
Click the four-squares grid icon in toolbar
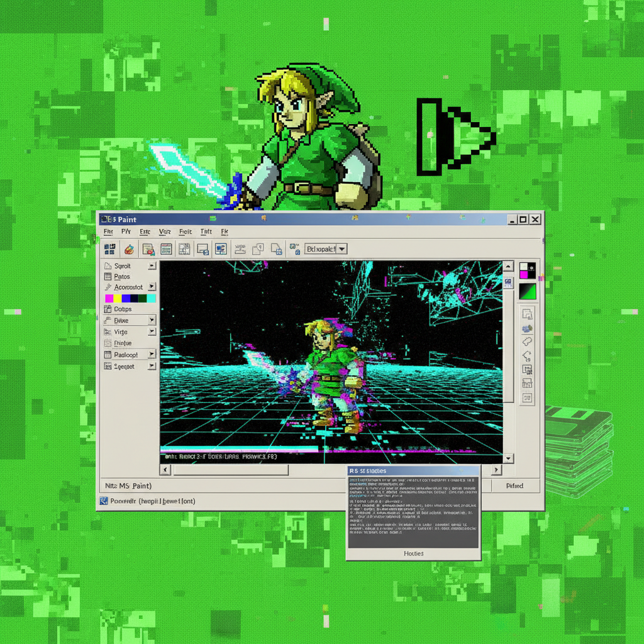pyautogui.click(x=109, y=249)
